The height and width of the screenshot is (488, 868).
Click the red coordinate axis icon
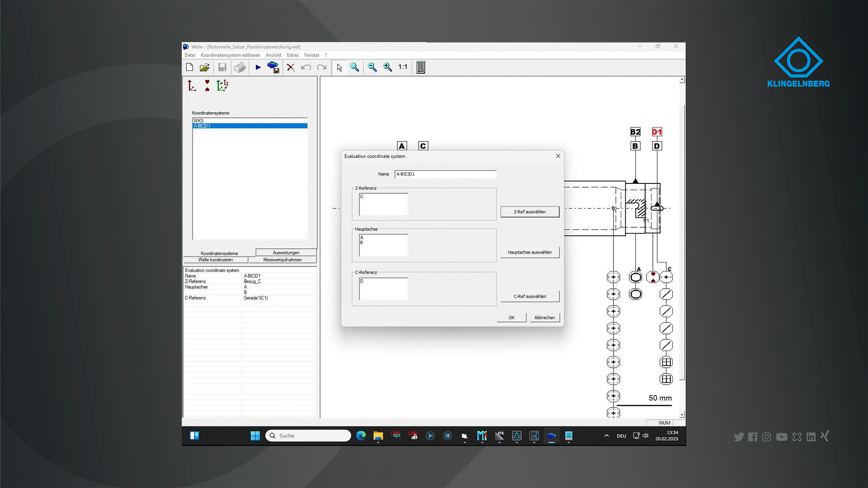(x=192, y=85)
